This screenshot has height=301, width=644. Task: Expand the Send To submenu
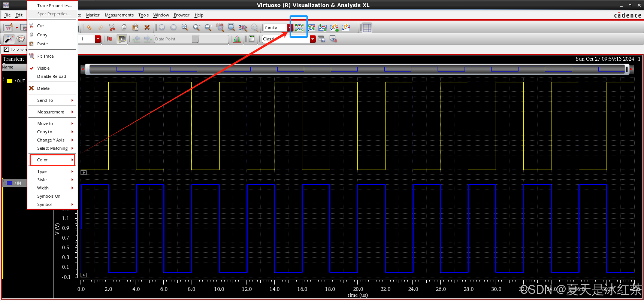coord(52,100)
